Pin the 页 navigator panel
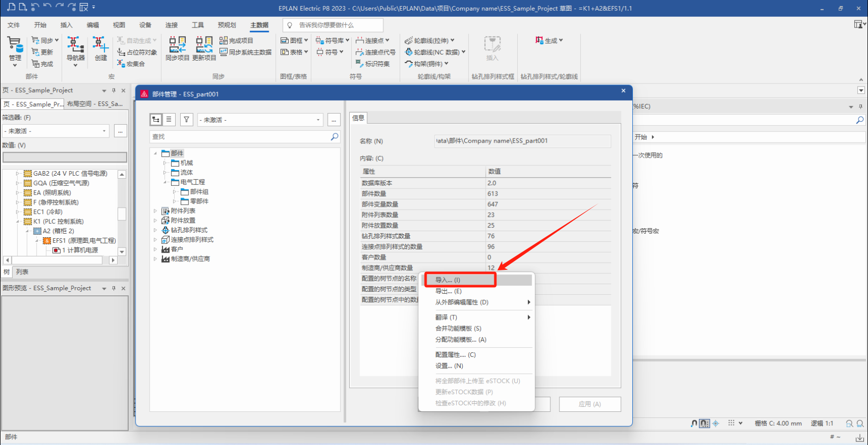This screenshot has height=445, width=868. [114, 90]
